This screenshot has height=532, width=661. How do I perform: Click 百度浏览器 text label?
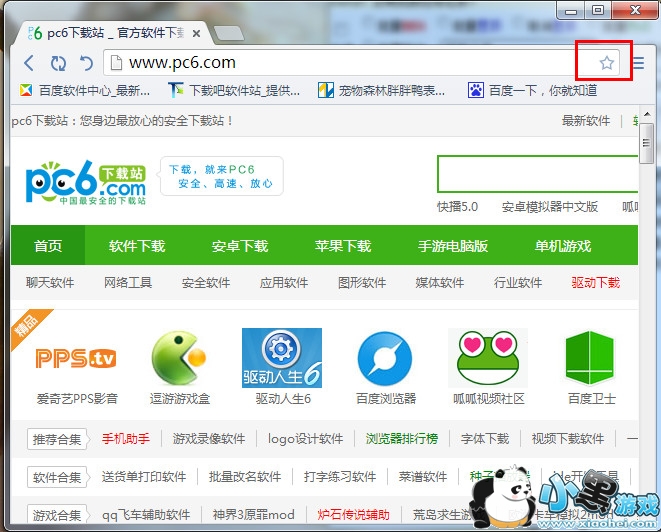coord(386,398)
